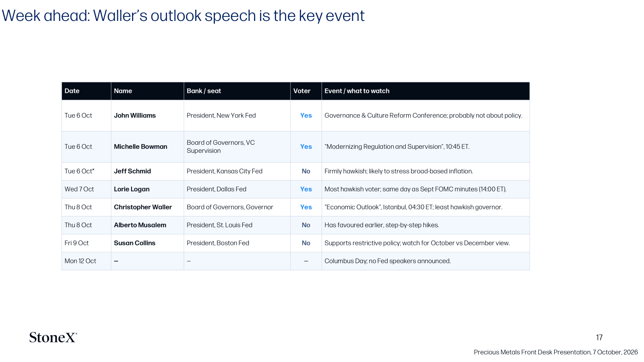Click the name 'Jeff Schmid'

(x=132, y=171)
